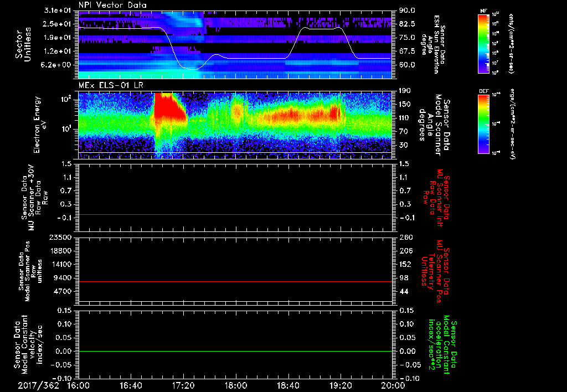Click the '2017/362' date label

(38, 385)
